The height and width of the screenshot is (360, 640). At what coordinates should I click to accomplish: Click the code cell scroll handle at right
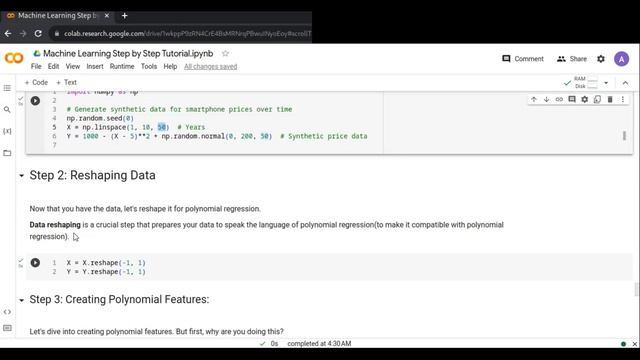(624, 136)
